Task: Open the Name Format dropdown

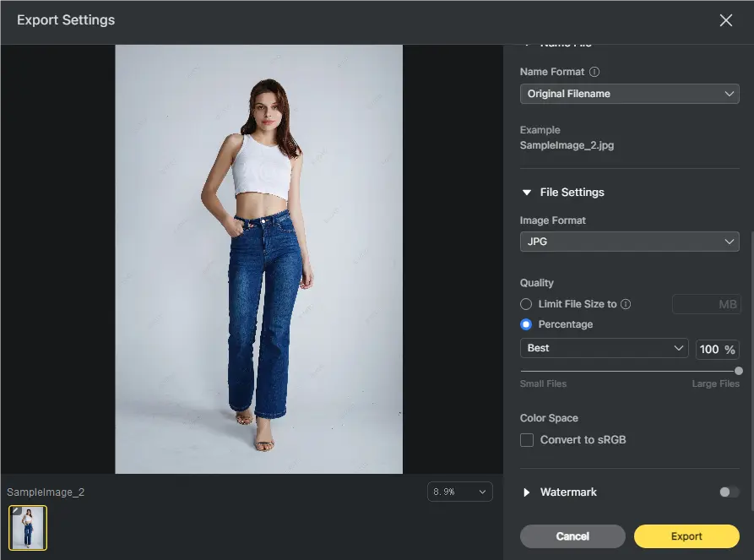Action: click(x=629, y=94)
